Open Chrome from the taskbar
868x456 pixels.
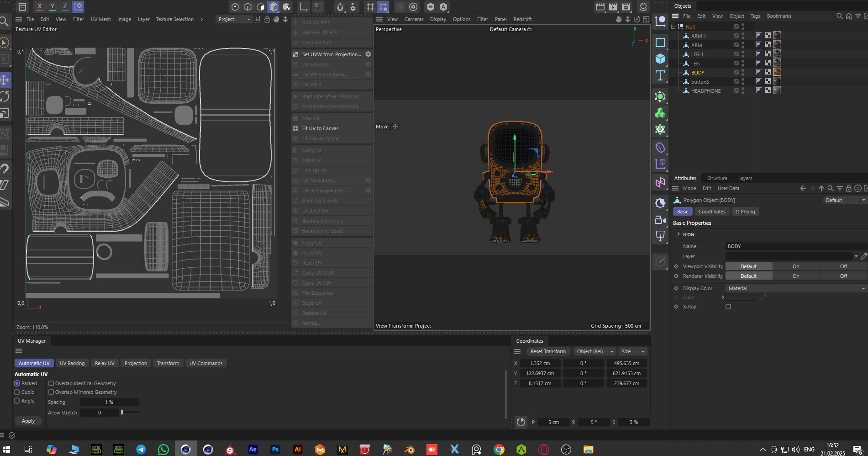[499, 450]
